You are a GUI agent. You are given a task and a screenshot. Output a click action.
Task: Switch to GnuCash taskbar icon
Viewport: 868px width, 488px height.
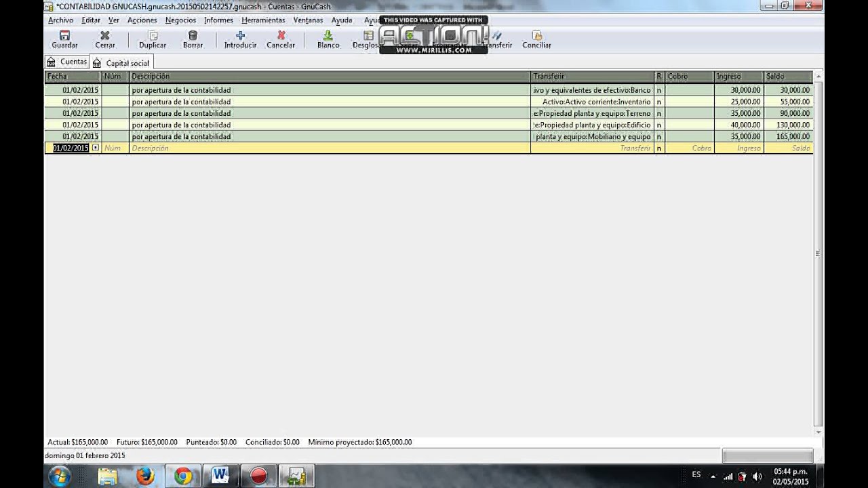(296, 476)
